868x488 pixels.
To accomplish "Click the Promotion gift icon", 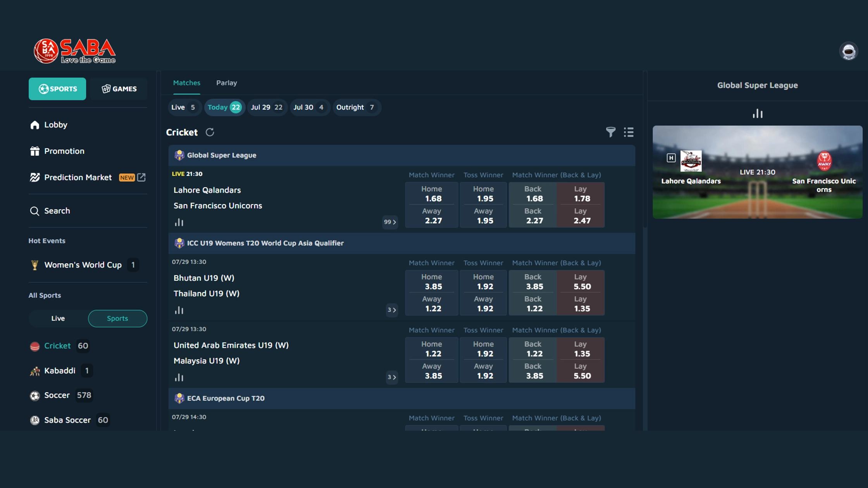I will (x=35, y=151).
